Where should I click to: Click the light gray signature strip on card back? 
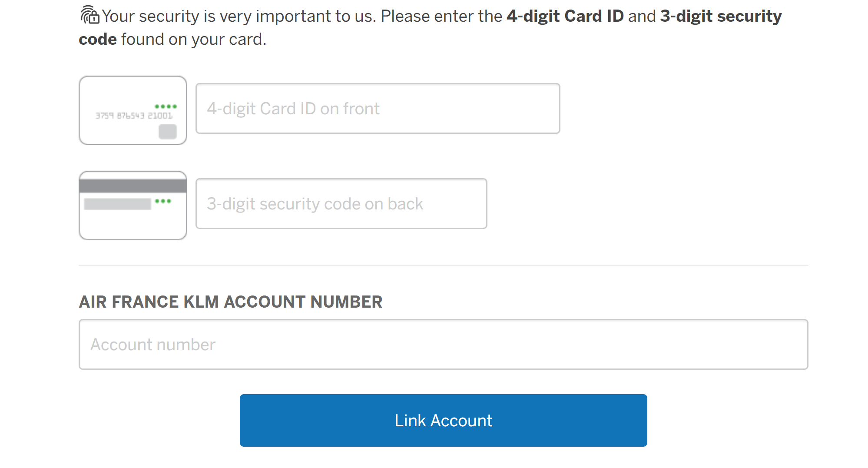click(x=117, y=204)
